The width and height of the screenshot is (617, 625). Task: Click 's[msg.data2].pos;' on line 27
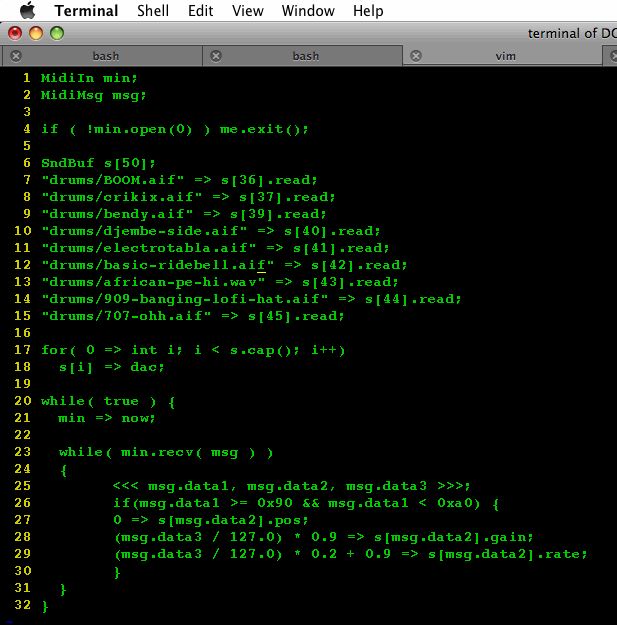coord(233,520)
